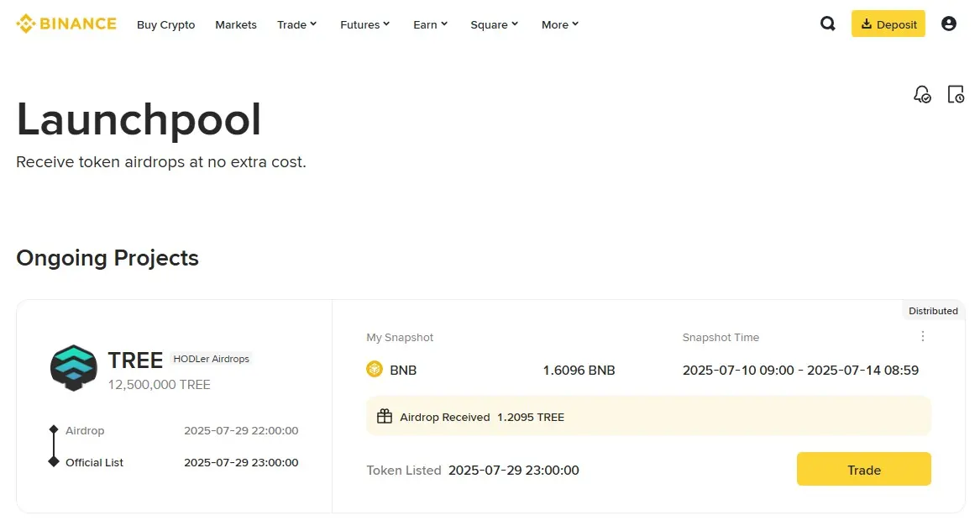
Task: Click the snapshot time range text
Action: pos(800,371)
